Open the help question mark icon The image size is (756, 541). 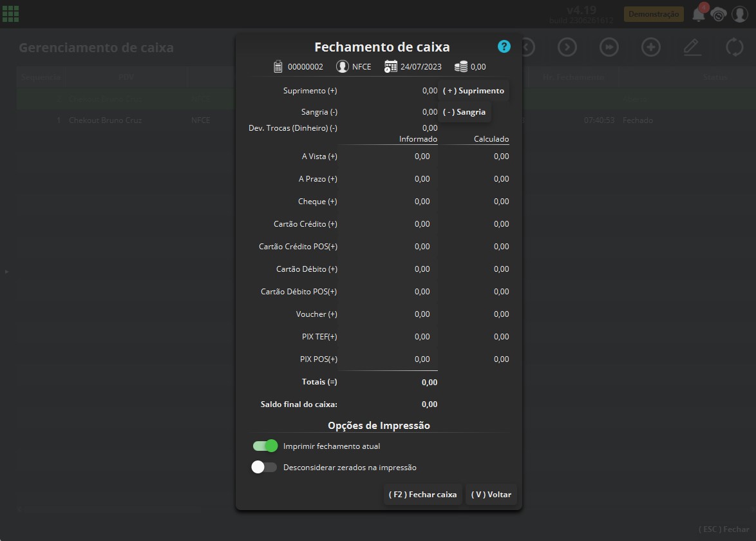[x=504, y=47]
